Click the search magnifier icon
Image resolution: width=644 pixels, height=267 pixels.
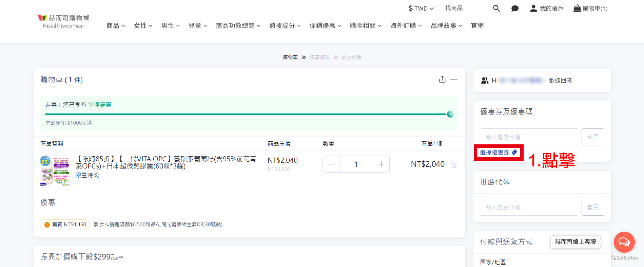point(496,8)
